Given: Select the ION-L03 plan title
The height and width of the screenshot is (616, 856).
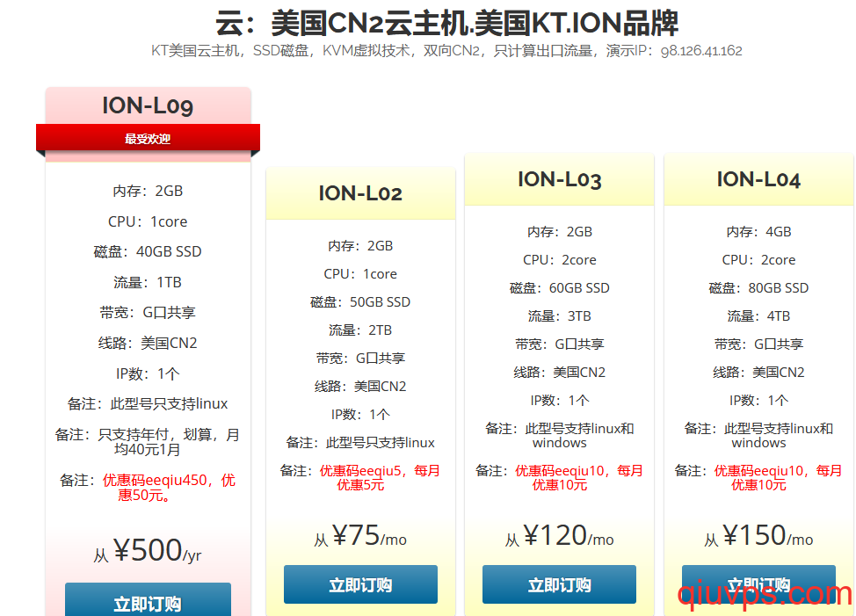Looking at the screenshot, I should (x=559, y=179).
